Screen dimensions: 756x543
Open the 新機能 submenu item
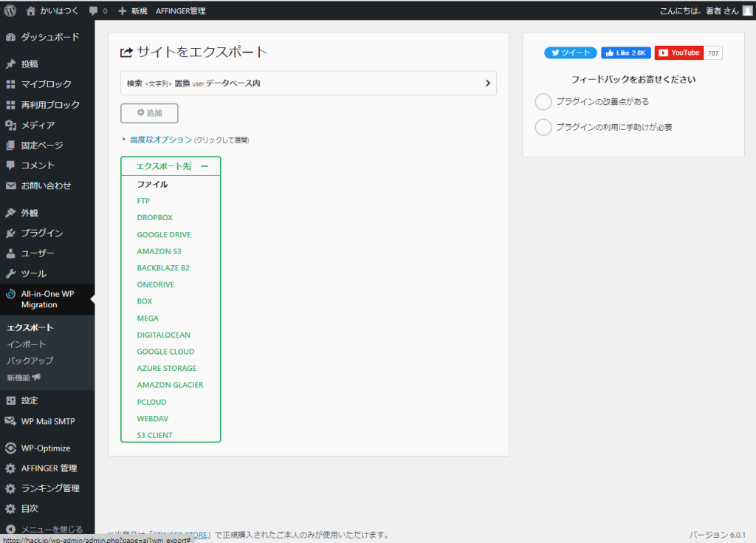[24, 378]
